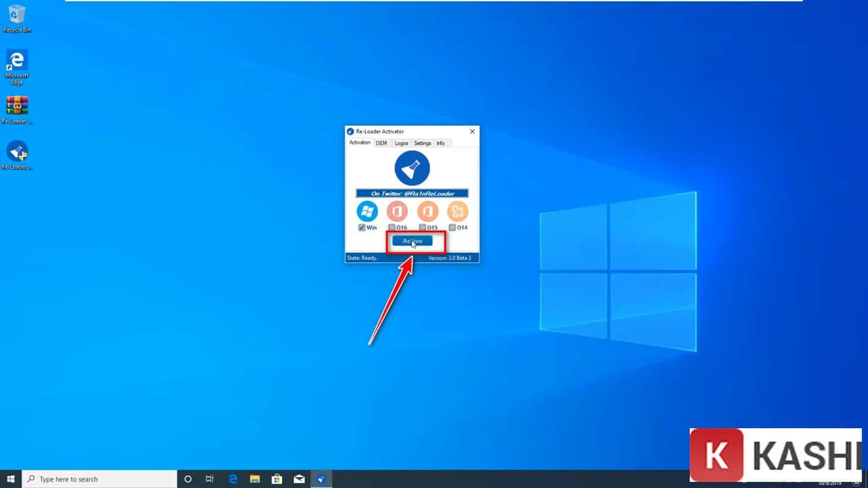Check the O14 checkbox
This screenshot has height=488, width=868.
click(452, 228)
